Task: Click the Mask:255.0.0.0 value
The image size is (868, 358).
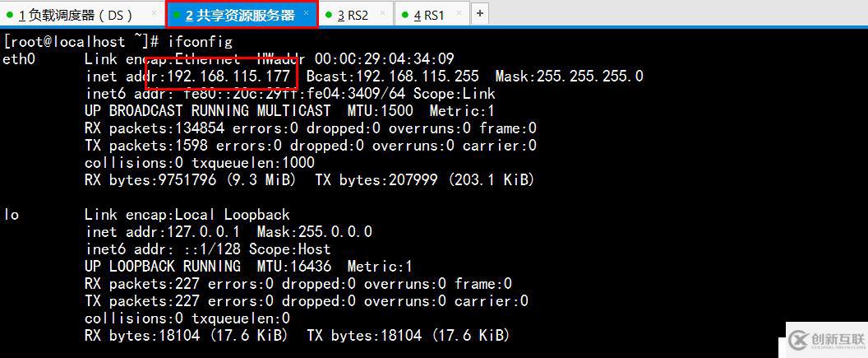Action: pyautogui.click(x=315, y=231)
